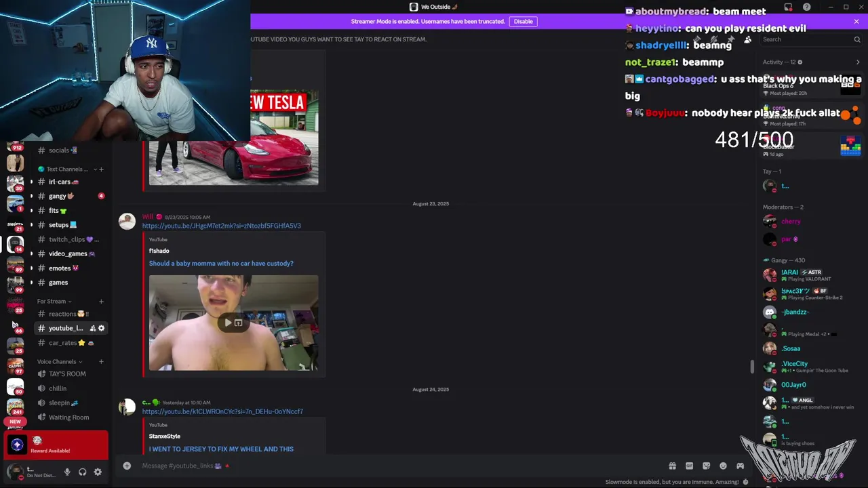The height and width of the screenshot is (488, 868).
Task: Open the inbox icon in title bar
Action: click(788, 7)
